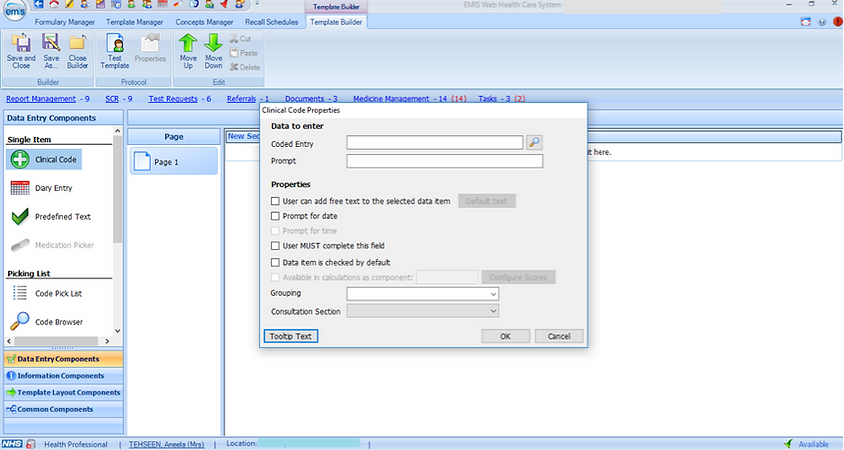
Task: Select Page 1 in the Page list
Action: (173, 161)
